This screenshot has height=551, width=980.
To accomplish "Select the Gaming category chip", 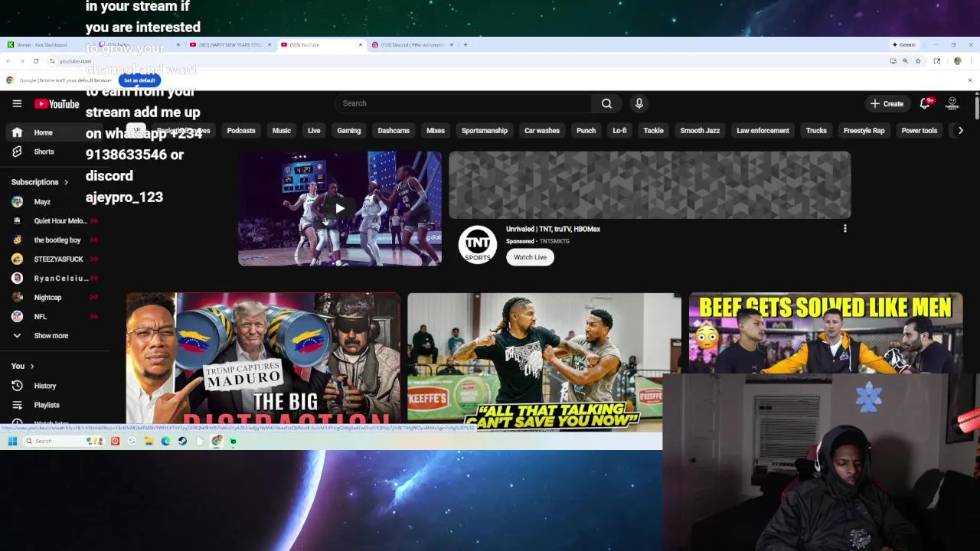I will (x=349, y=131).
